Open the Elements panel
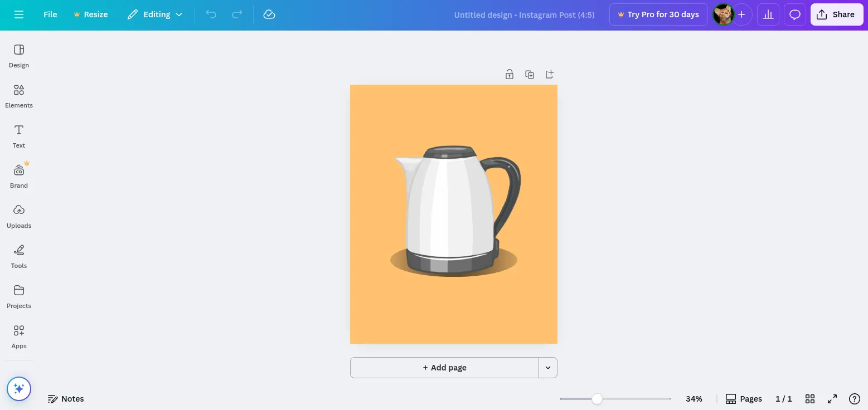The image size is (868, 410). point(18,95)
